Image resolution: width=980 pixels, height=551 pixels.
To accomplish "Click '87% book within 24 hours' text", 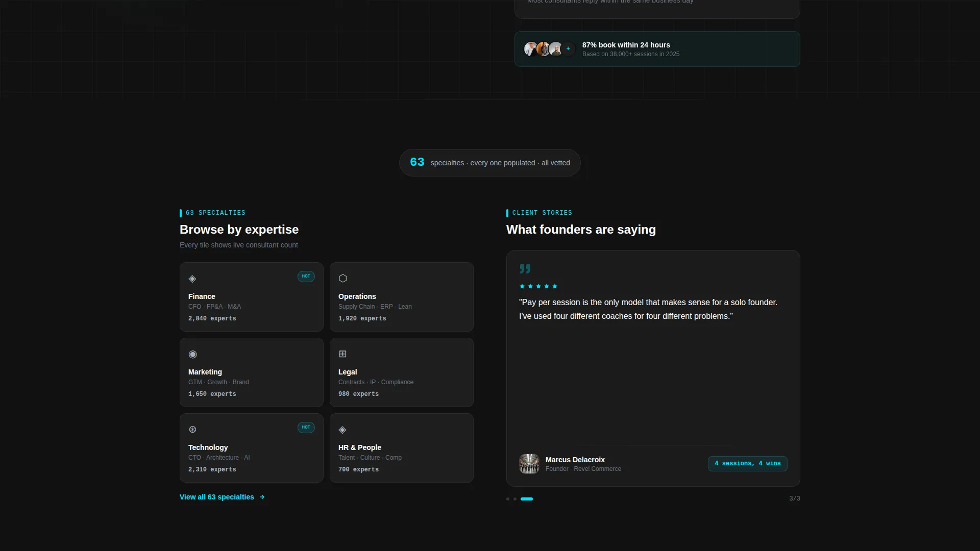I will tap(626, 45).
